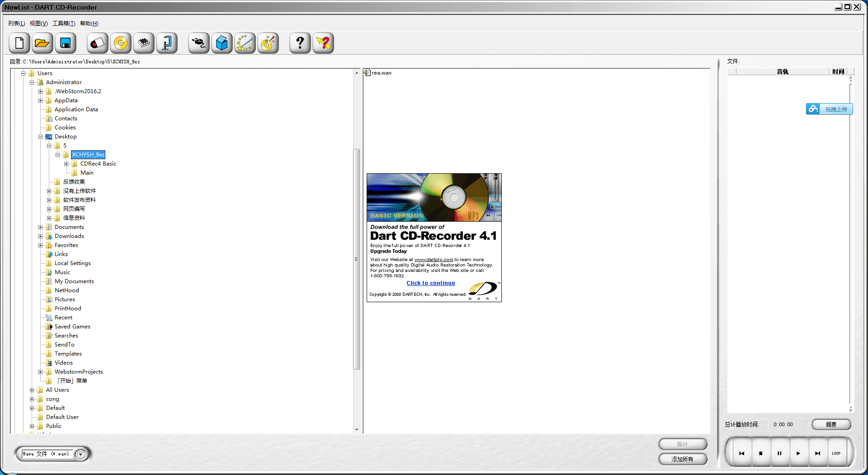Click the gold CD disc toolbar icon
This screenshot has height=475, width=868.
(x=121, y=43)
